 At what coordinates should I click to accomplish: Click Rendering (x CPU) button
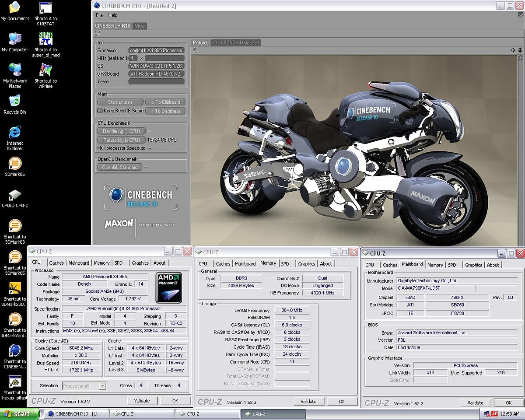point(121,140)
